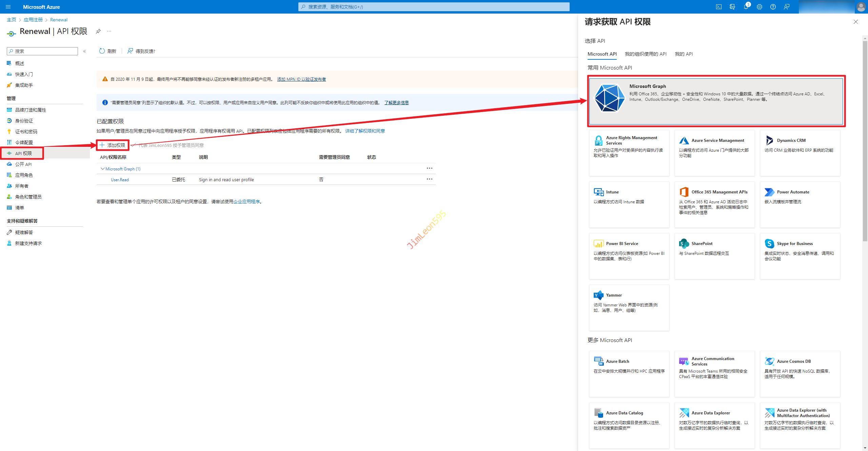Screen dimensions: 868x451
Task: Open the Cloud Shell icon in header
Action: (x=718, y=7)
